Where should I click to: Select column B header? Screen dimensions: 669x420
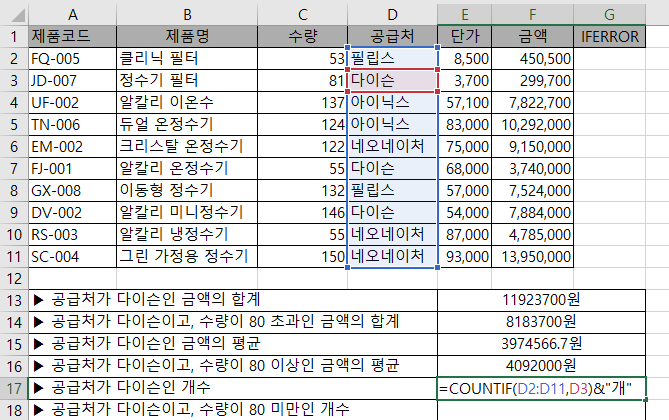coord(187,15)
